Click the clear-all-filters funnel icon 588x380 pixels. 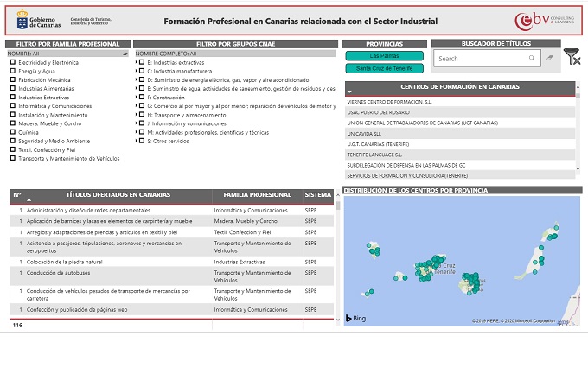click(x=572, y=56)
